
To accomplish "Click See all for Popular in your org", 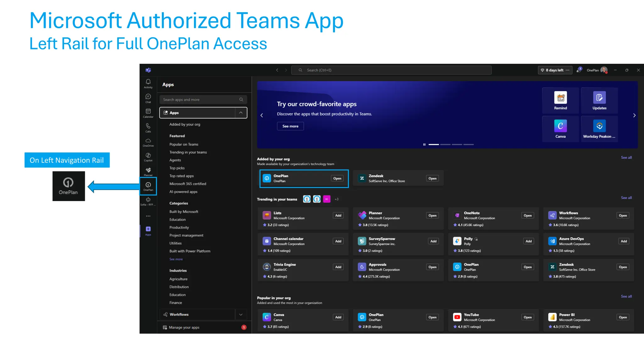I will [x=626, y=296].
